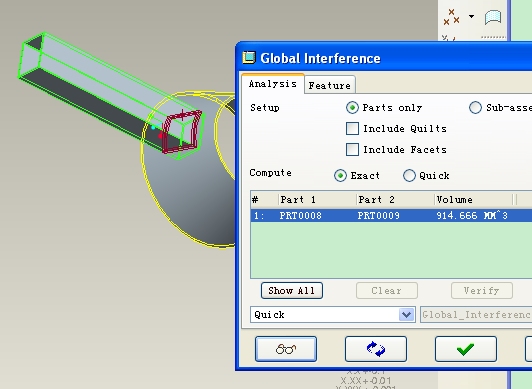Click the Show All button
The width and height of the screenshot is (532, 389).
click(x=292, y=291)
